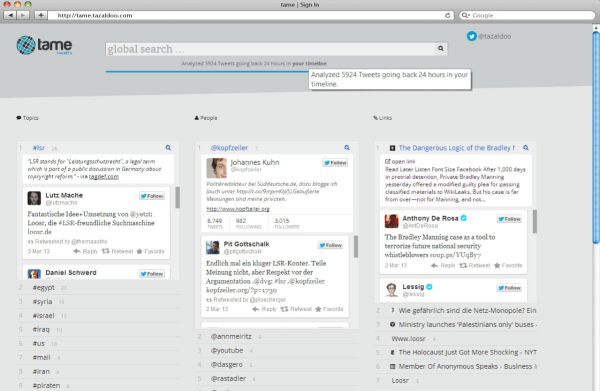The image size is (600, 391).
Task: Expand the #syria topic
Action: 98,301
